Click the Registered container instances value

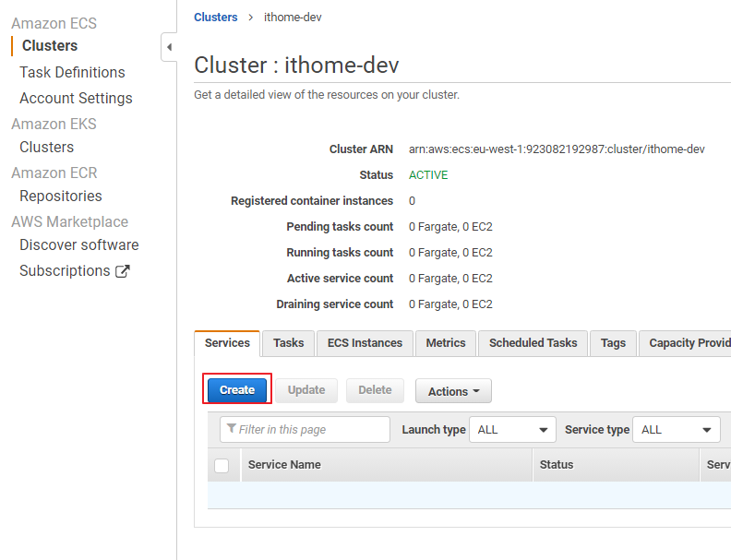point(413,201)
